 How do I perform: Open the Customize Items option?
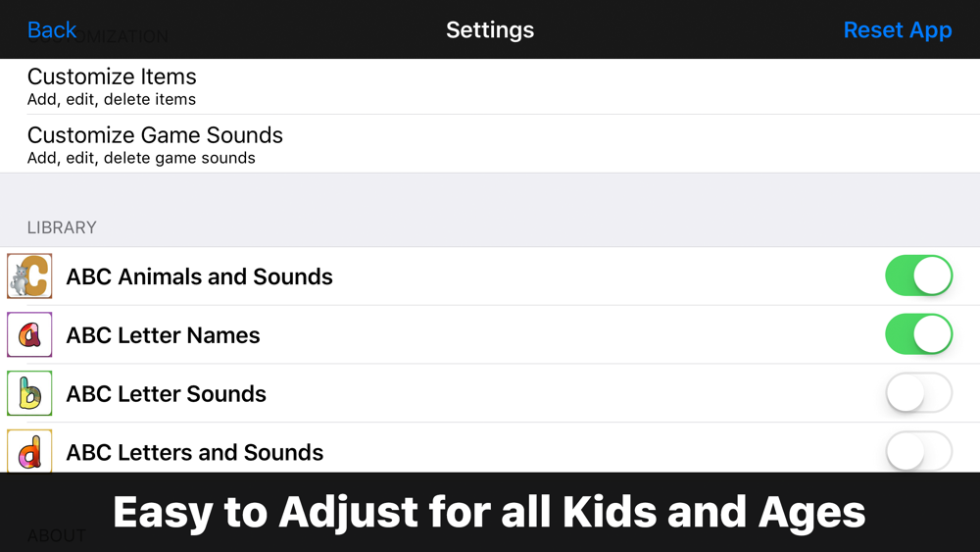[490, 86]
